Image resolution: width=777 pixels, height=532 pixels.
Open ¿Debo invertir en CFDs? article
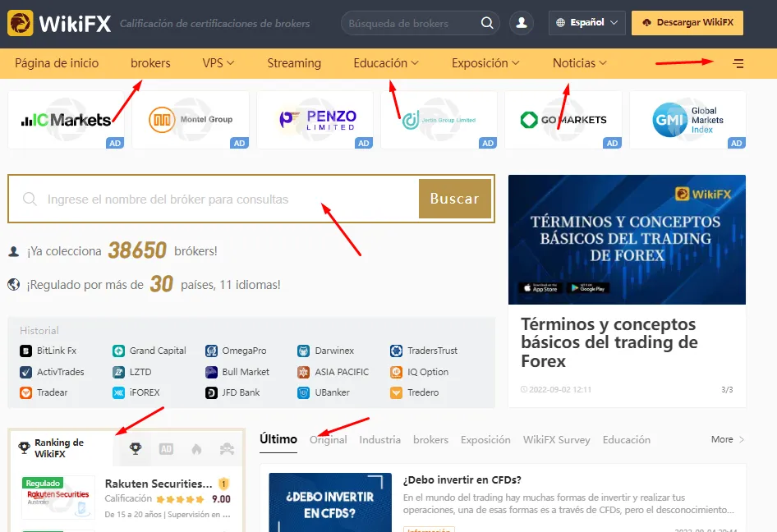click(462, 480)
